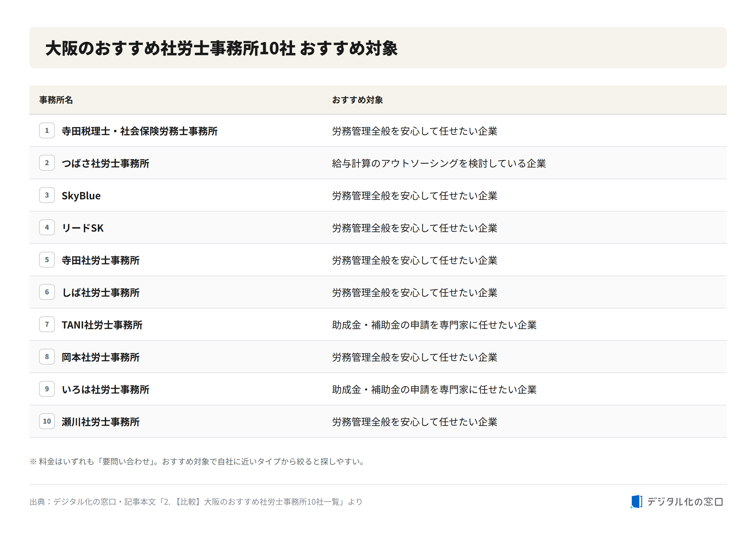Select 寺田税理士・社会保険労務士事務所 name
The height and width of the screenshot is (537, 756).
click(x=140, y=131)
